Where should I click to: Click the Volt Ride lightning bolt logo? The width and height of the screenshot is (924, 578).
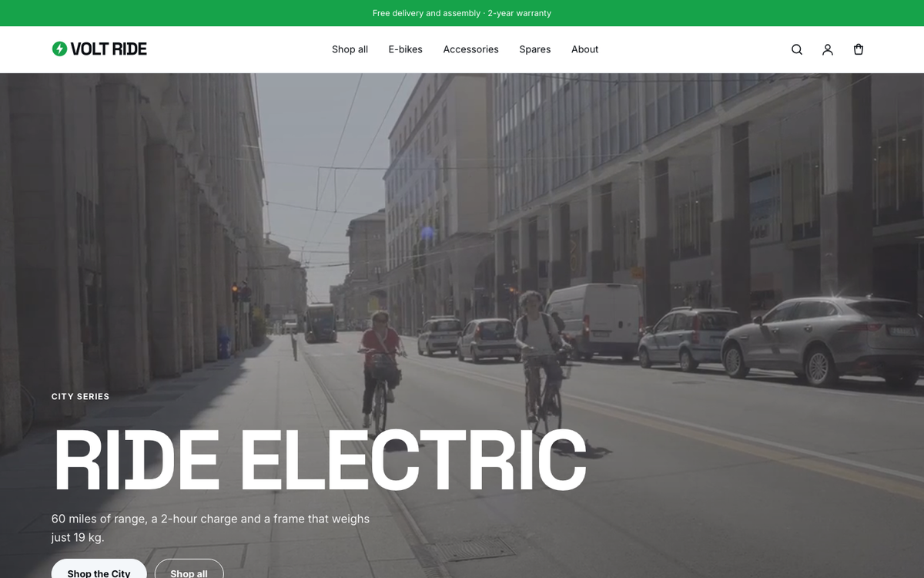coord(59,49)
